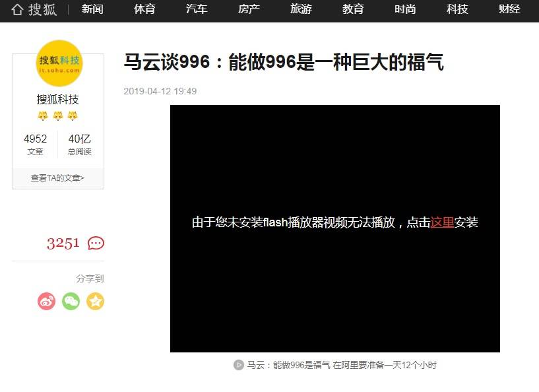Select 财经 in top navigation
The width and height of the screenshot is (539, 392).
click(x=509, y=9)
